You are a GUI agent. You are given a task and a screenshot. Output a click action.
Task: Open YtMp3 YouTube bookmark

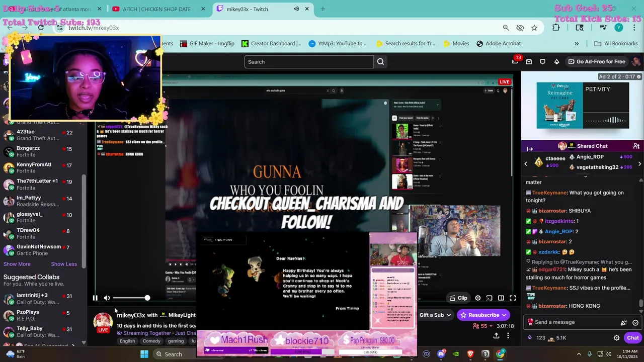(338, 44)
